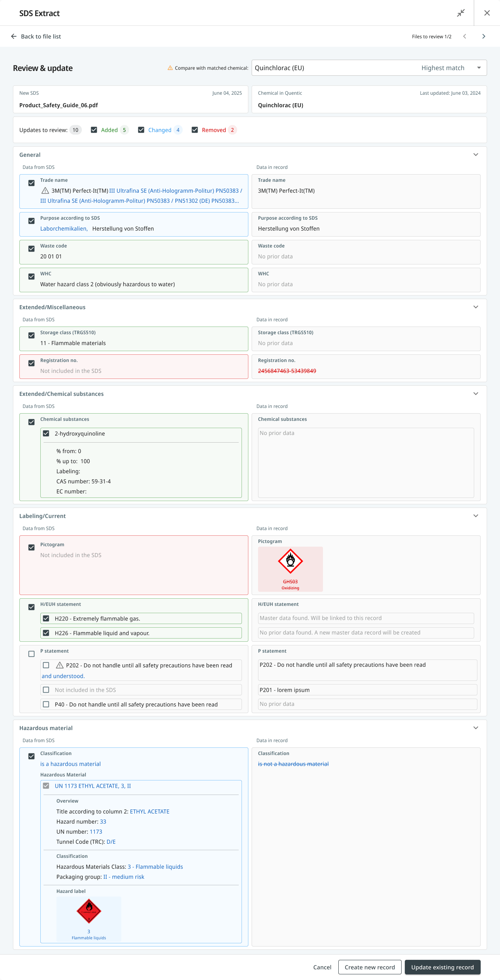
Task: Open the matched chemical Quinchlorac (EU) dropdown
Action: coord(369,68)
